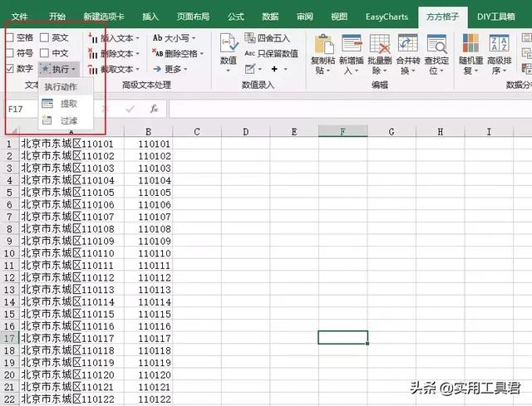Image resolution: width=532 pixels, height=406 pixels.
Task: Open the 新增插入 insert tool
Action: 351,54
